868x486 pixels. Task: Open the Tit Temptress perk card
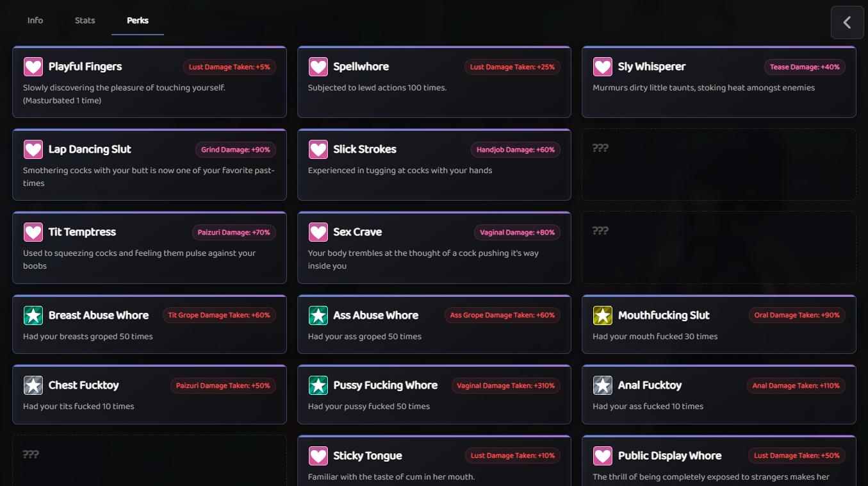[149, 247]
